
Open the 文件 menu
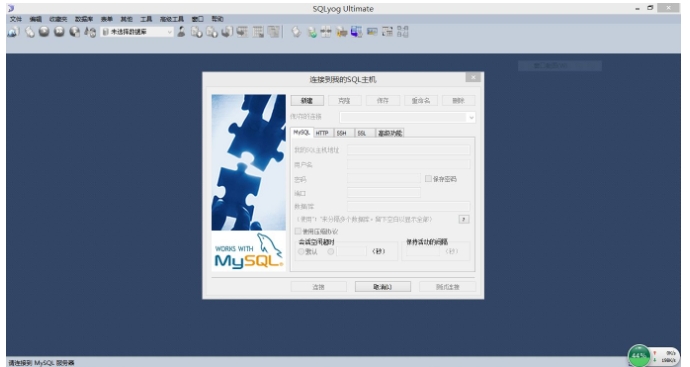[16, 19]
